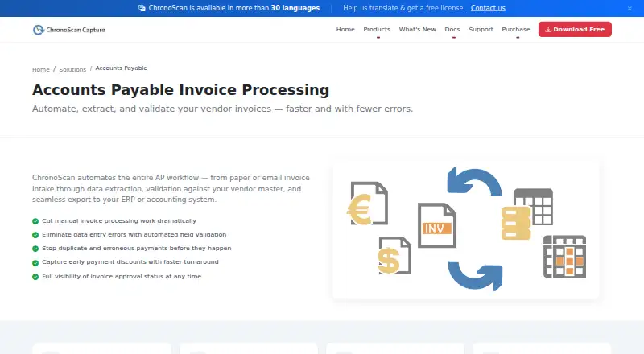Click the top blue curved arrow
This screenshot has width=644, height=354.
474,181
